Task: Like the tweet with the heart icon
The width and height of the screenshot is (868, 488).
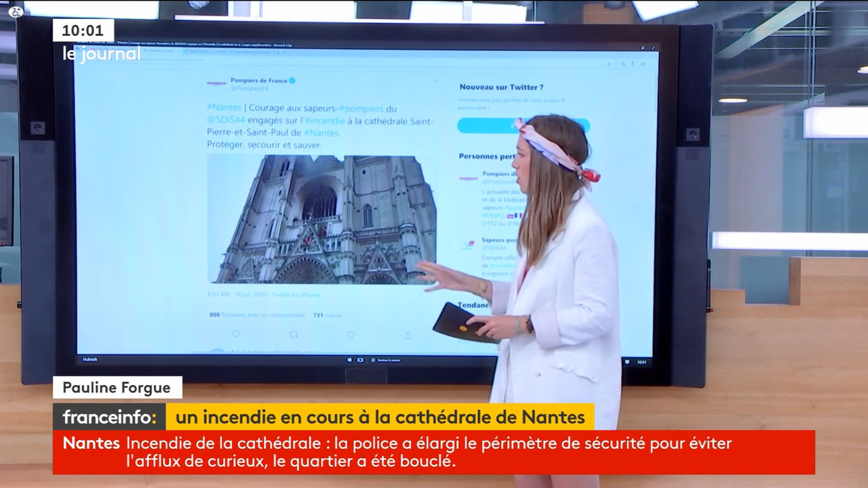Action: coord(351,334)
